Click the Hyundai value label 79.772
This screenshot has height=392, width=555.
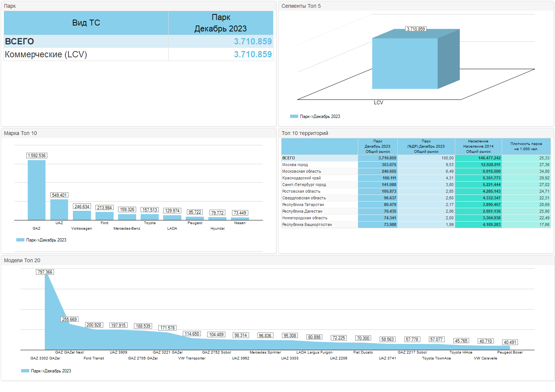217,213
